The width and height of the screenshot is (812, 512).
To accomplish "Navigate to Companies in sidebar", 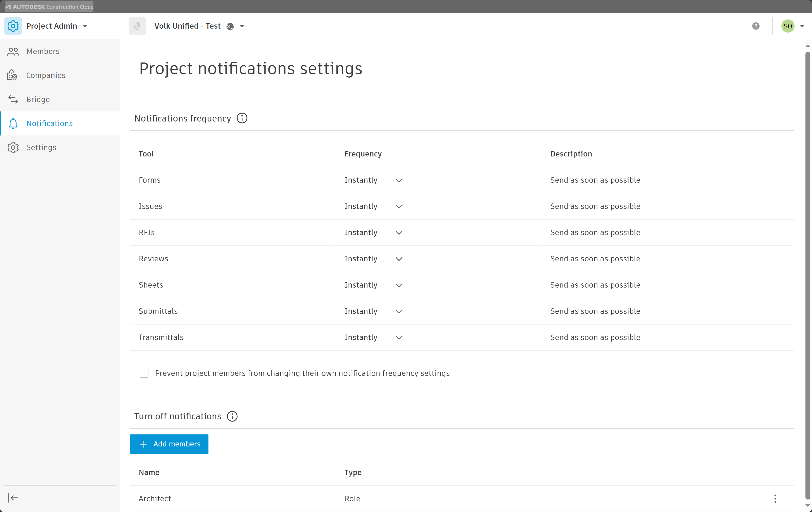I will (46, 75).
